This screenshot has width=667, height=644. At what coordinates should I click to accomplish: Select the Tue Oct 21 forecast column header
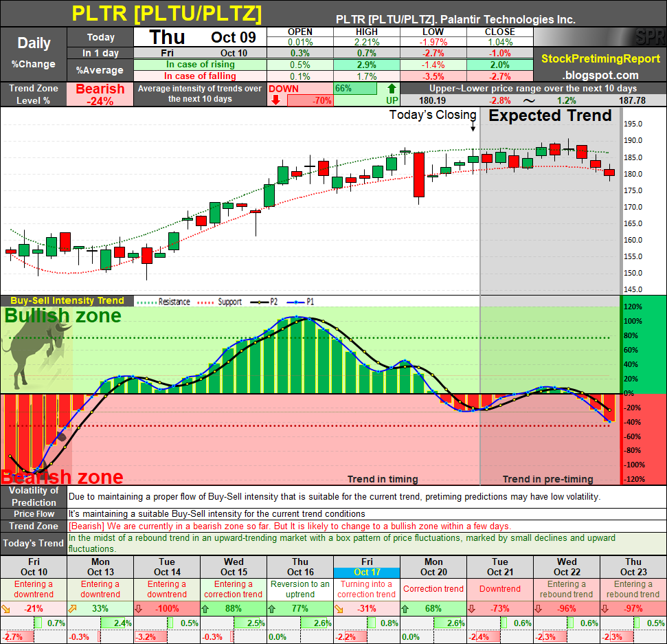click(x=500, y=567)
